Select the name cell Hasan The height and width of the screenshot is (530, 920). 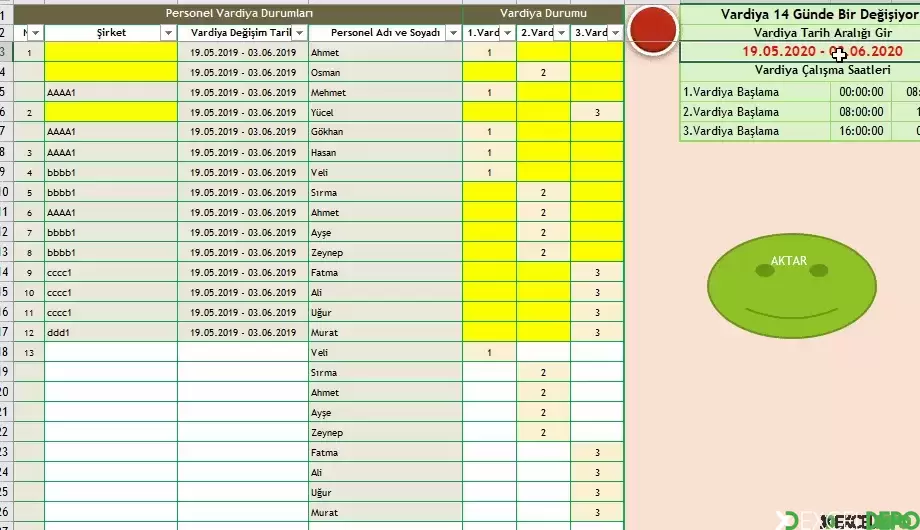coord(385,153)
